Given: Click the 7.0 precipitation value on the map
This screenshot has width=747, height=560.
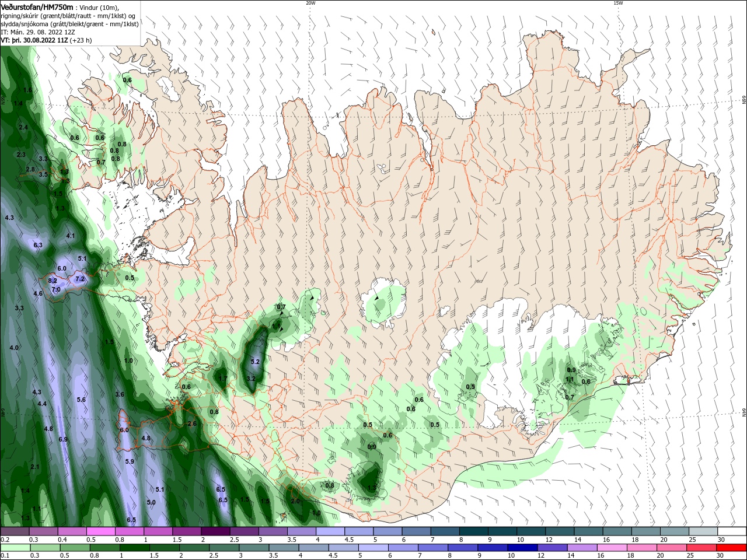Looking at the screenshot, I should (56, 289).
